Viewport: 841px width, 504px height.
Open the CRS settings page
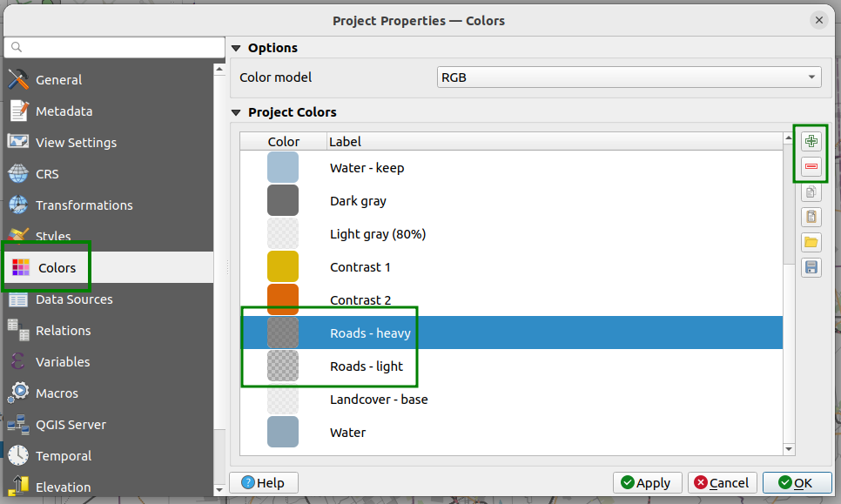pos(47,174)
